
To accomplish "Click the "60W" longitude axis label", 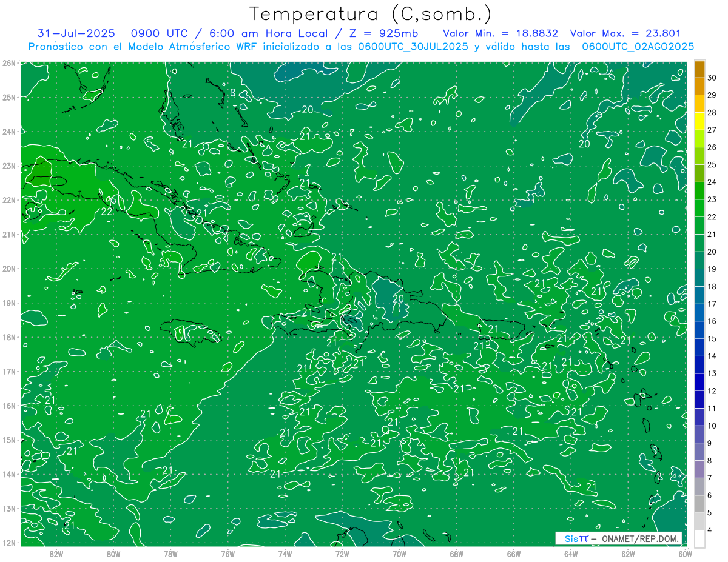I will coord(685,554).
